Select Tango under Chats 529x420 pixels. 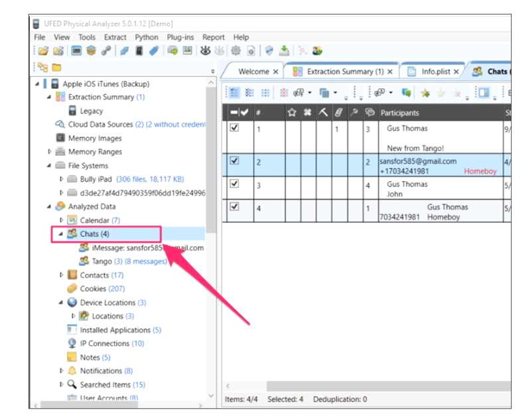[103, 261]
